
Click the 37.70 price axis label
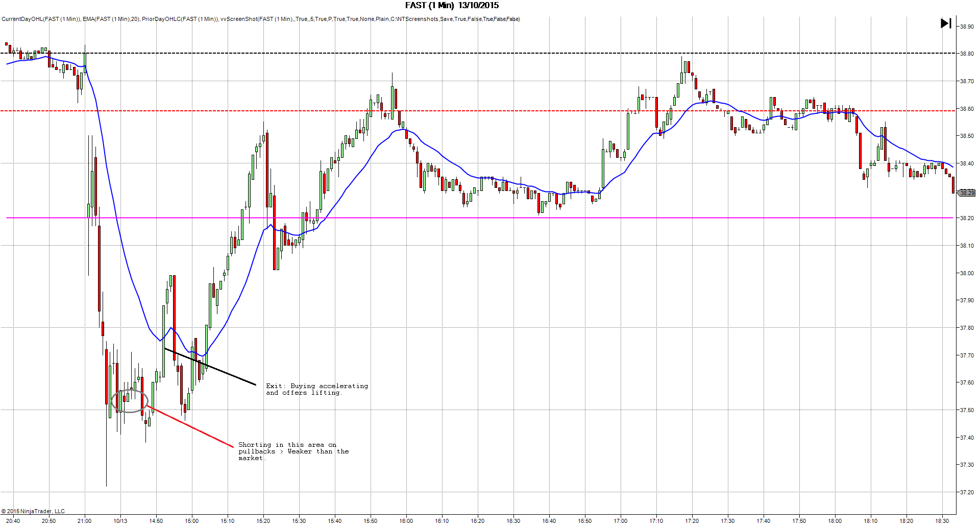click(967, 355)
